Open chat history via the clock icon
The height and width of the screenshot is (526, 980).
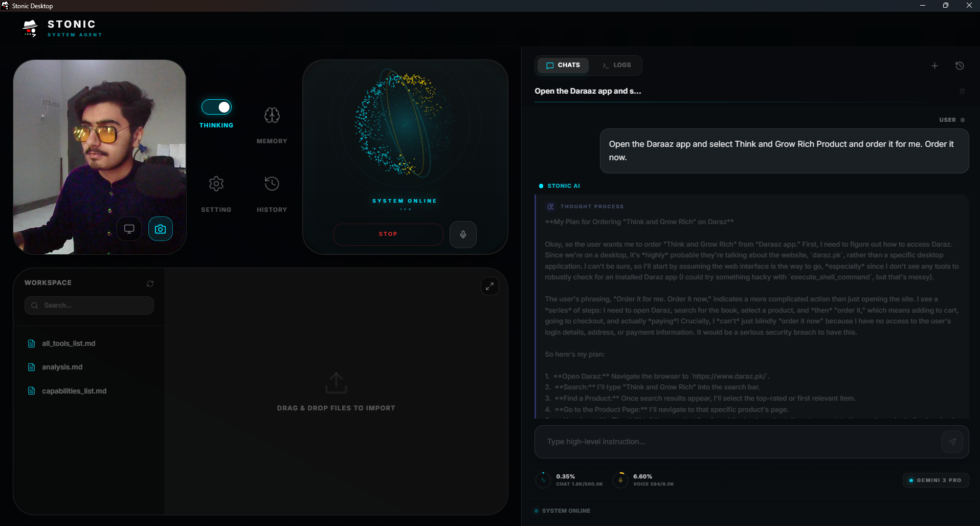[960, 65]
